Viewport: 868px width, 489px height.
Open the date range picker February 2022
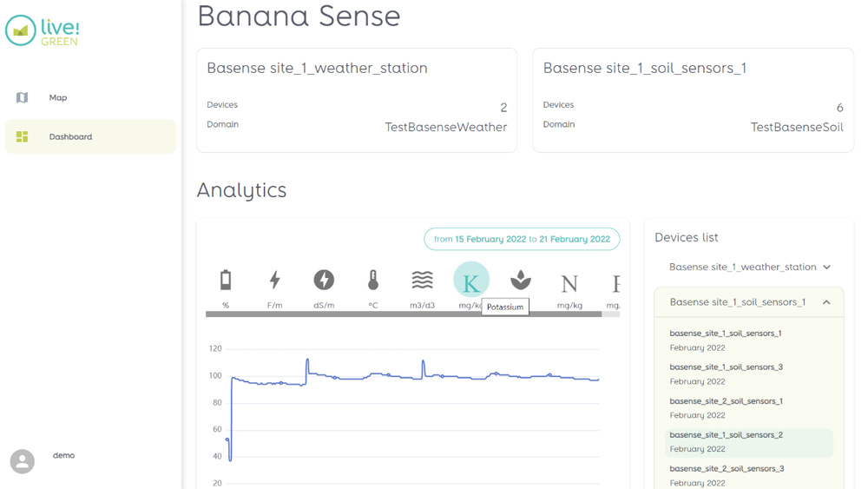pos(522,239)
